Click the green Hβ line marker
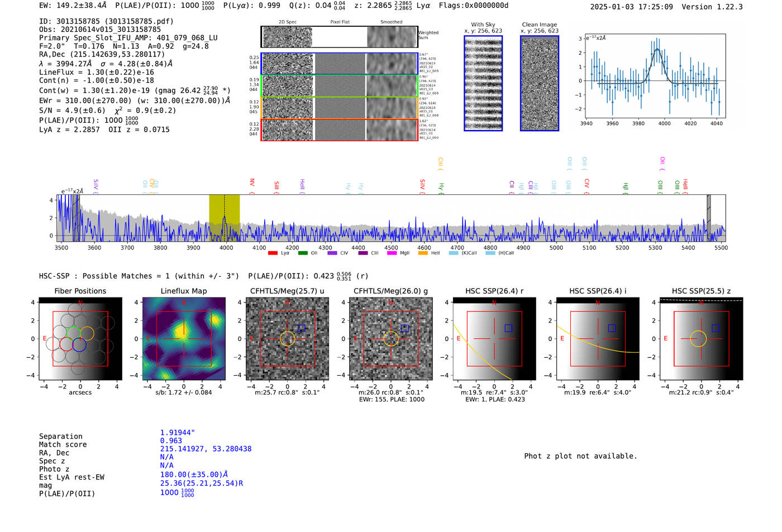 pos(626,188)
